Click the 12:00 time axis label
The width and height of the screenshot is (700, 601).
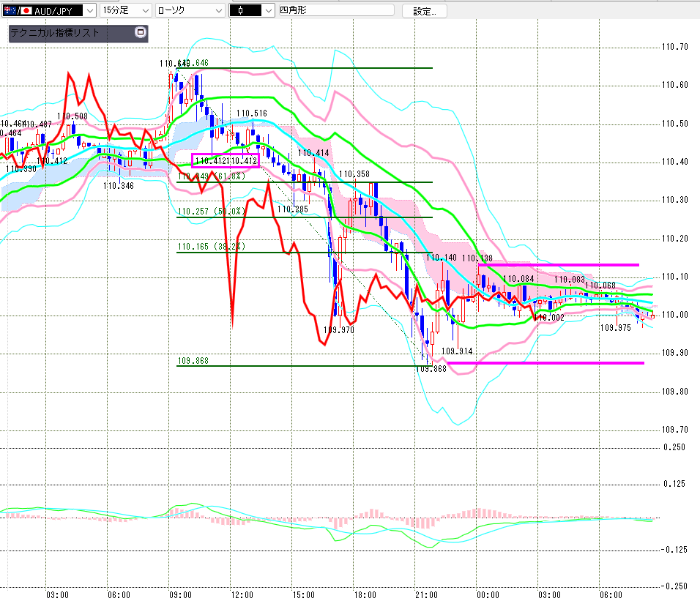coord(242,595)
